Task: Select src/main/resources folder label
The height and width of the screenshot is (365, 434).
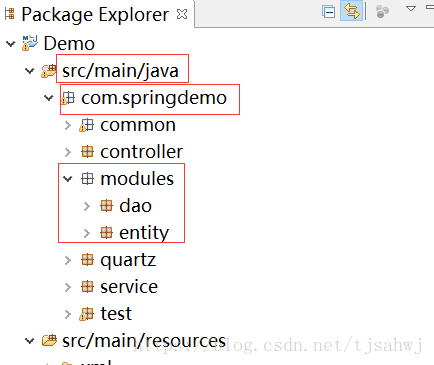Action: (x=144, y=341)
